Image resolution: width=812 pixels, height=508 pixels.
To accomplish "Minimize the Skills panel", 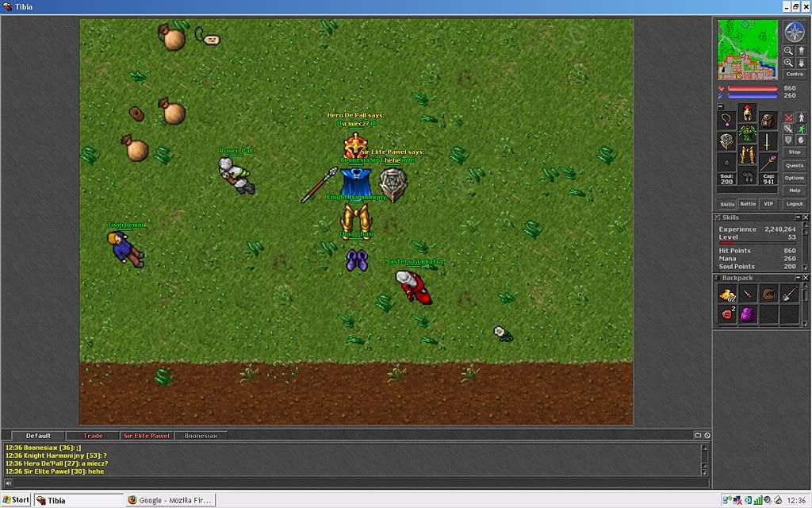I will [798, 217].
